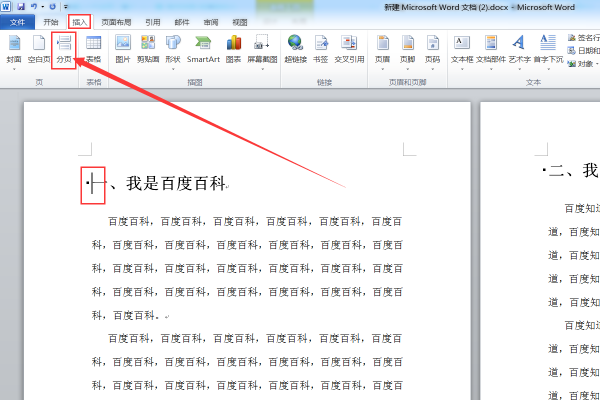This screenshot has height=400, width=600.
Task: Open the 页面布局 Page Layout tab
Action: click(115, 21)
